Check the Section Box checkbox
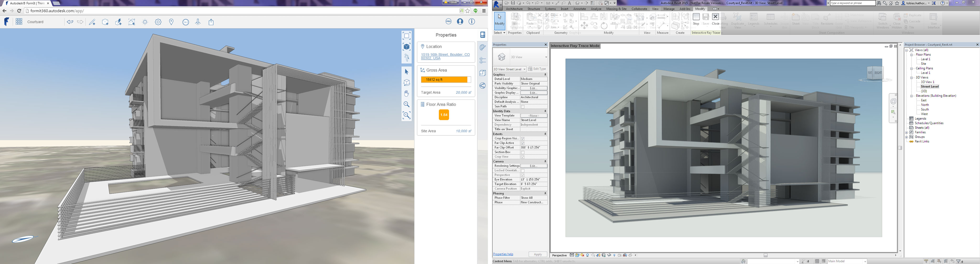Image resolution: width=980 pixels, height=264 pixels. click(x=523, y=152)
